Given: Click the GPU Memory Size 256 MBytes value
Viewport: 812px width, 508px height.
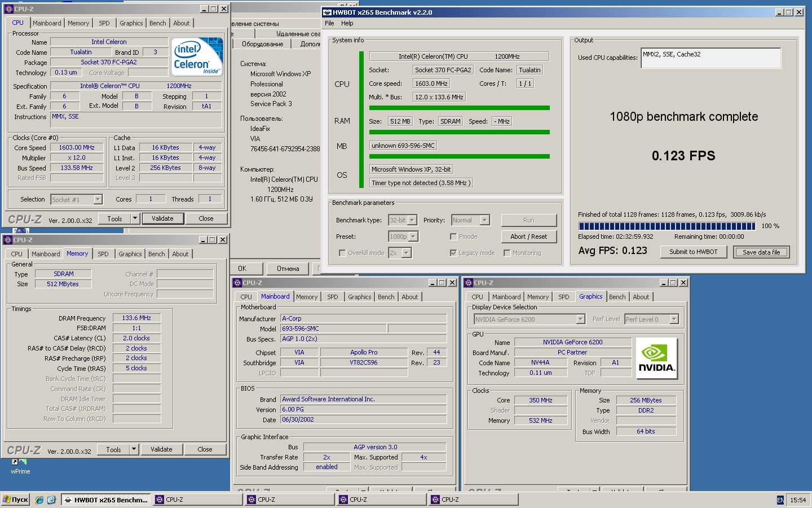Looking at the screenshot, I should click(646, 400).
